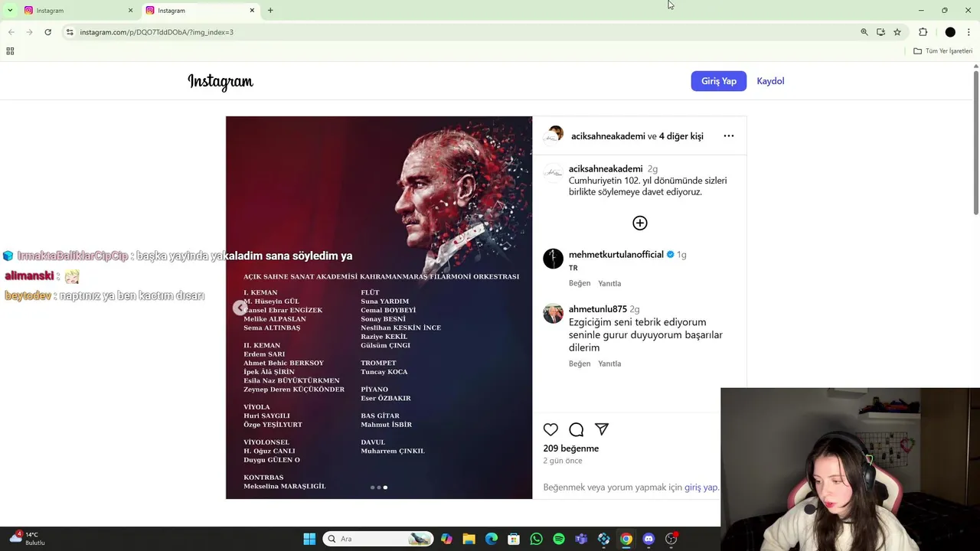Image resolution: width=980 pixels, height=551 pixels.
Task: Load more comments with the plus circle
Action: pos(640,223)
